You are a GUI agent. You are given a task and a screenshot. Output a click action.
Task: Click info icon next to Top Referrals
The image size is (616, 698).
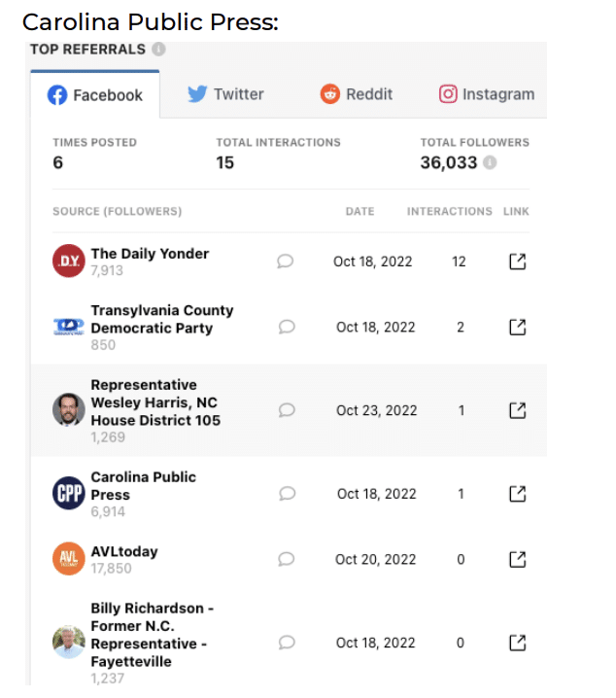[x=158, y=49]
